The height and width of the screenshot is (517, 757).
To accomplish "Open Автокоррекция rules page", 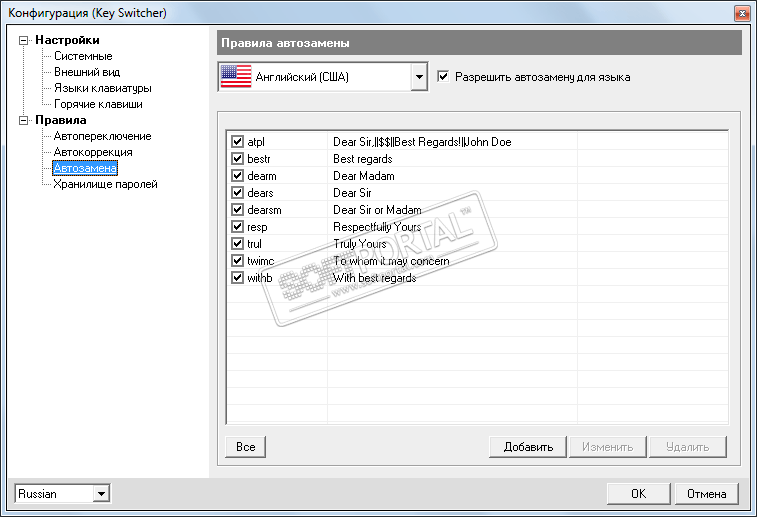I will (x=93, y=152).
